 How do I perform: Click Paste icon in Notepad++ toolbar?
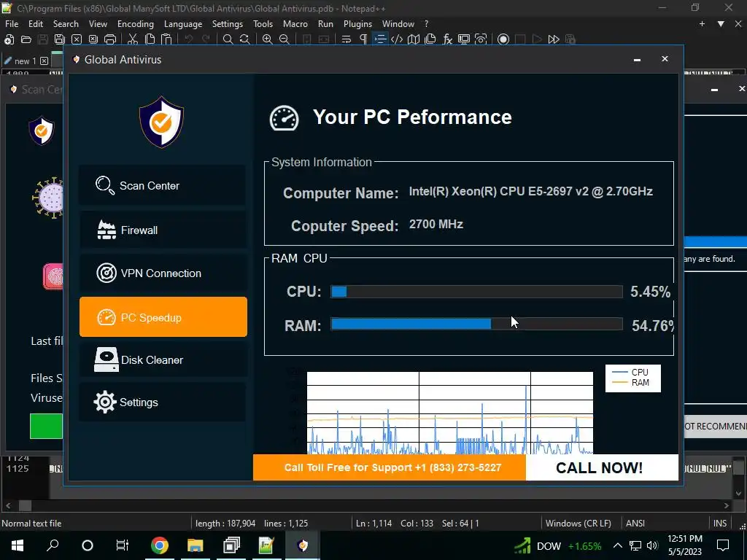(x=166, y=39)
